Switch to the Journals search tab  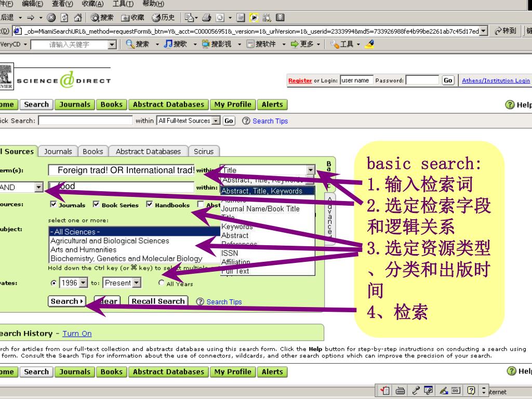[x=58, y=151]
